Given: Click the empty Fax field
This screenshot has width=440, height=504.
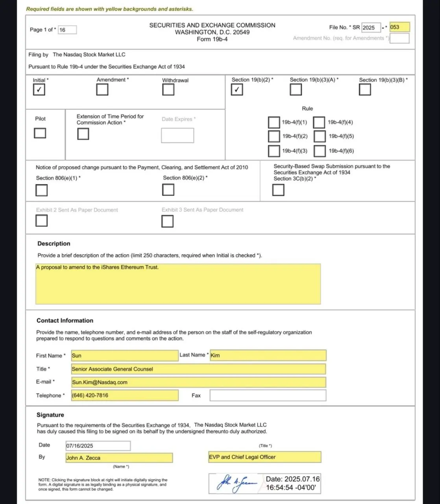Looking at the screenshot, I should 268,395.
